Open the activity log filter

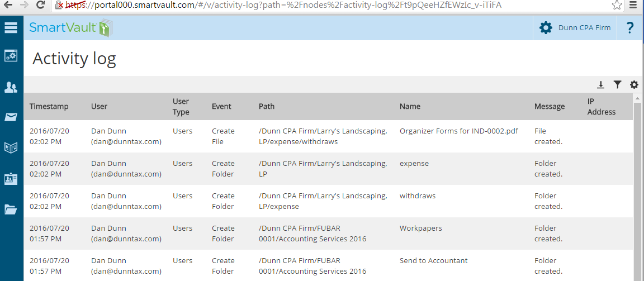click(x=617, y=85)
